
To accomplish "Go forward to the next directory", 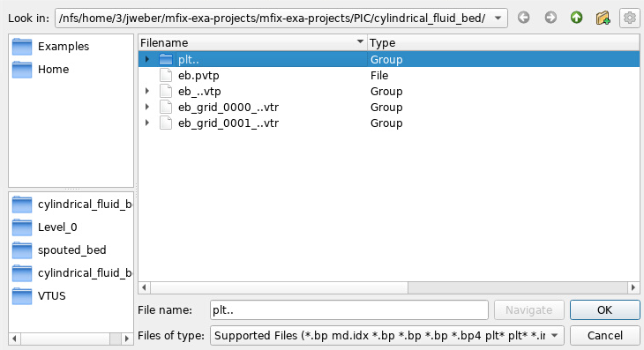I will 550,18.
